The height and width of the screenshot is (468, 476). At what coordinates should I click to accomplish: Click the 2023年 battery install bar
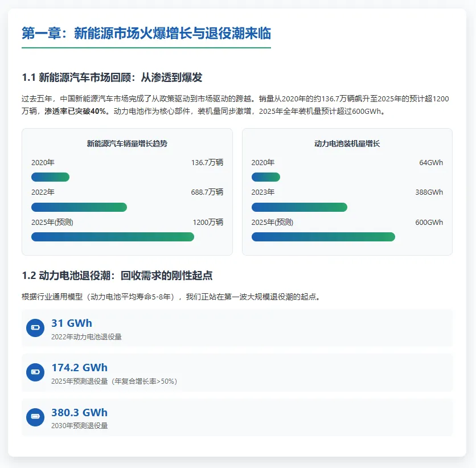pyautogui.click(x=299, y=207)
